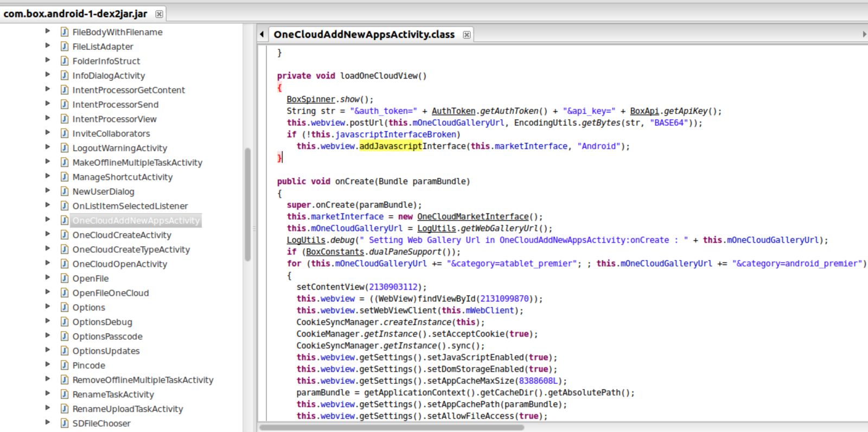Click the LogoutWarningActivity class file icon
This screenshot has height=432, width=868.
[65, 148]
